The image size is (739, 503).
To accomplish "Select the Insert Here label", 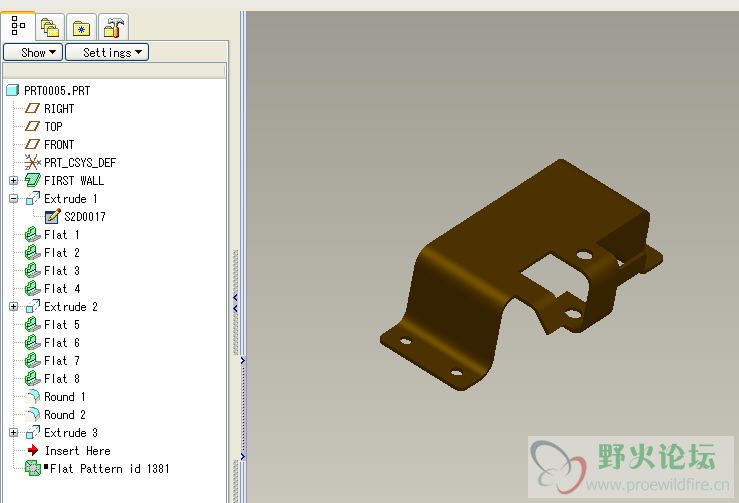I will (x=78, y=451).
